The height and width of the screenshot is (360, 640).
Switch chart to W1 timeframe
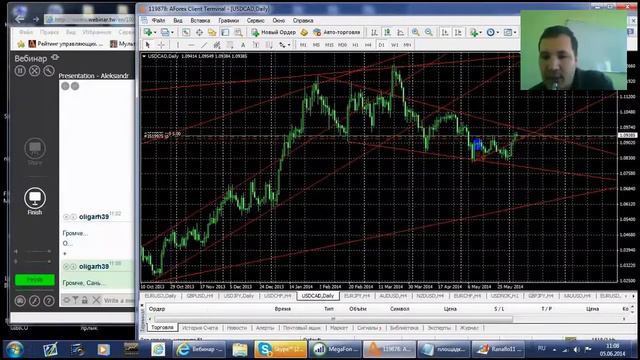(394, 45)
